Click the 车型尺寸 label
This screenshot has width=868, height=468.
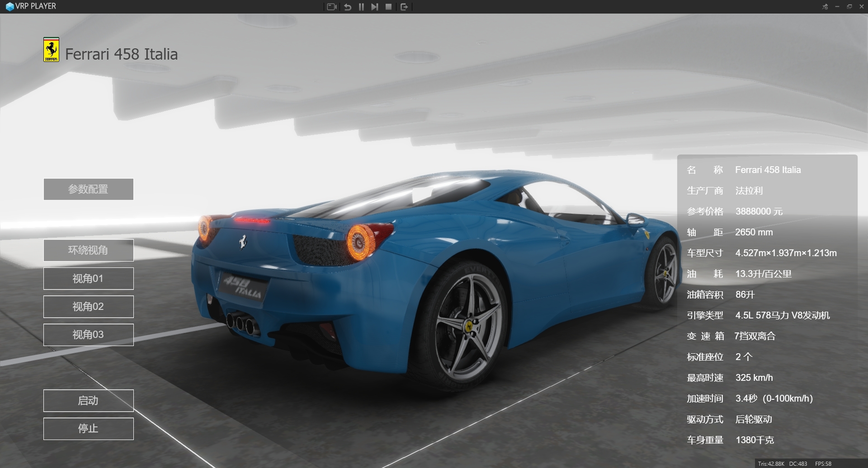click(705, 253)
